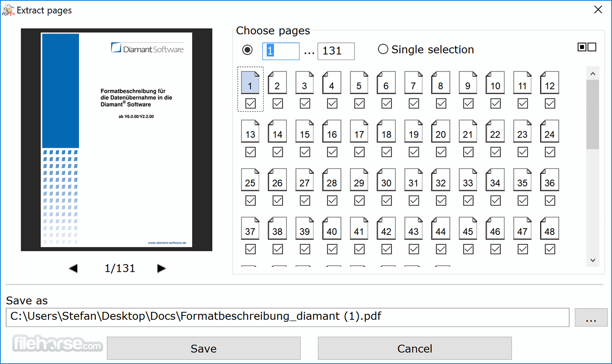Select the page 44 thumbnail icon
612x364 pixels.
point(441,228)
